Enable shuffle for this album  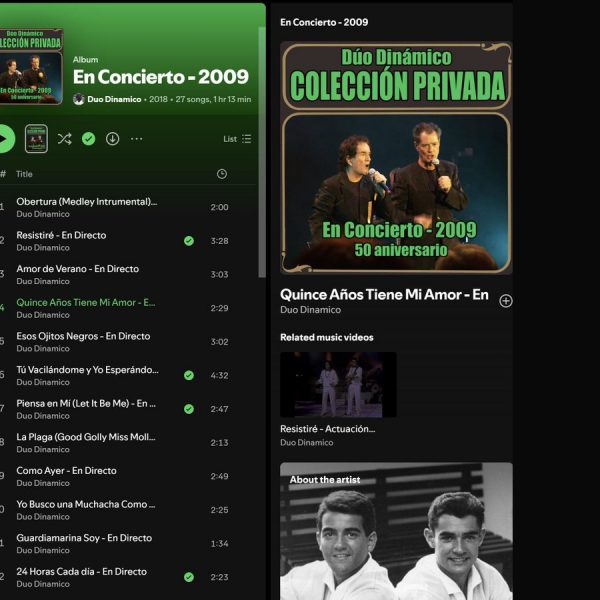click(x=64, y=139)
